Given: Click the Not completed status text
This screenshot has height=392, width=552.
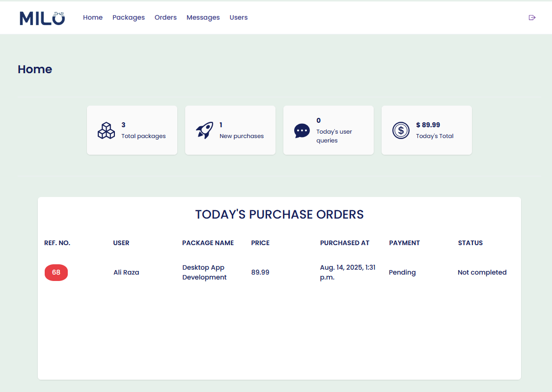Looking at the screenshot, I should coord(482,272).
